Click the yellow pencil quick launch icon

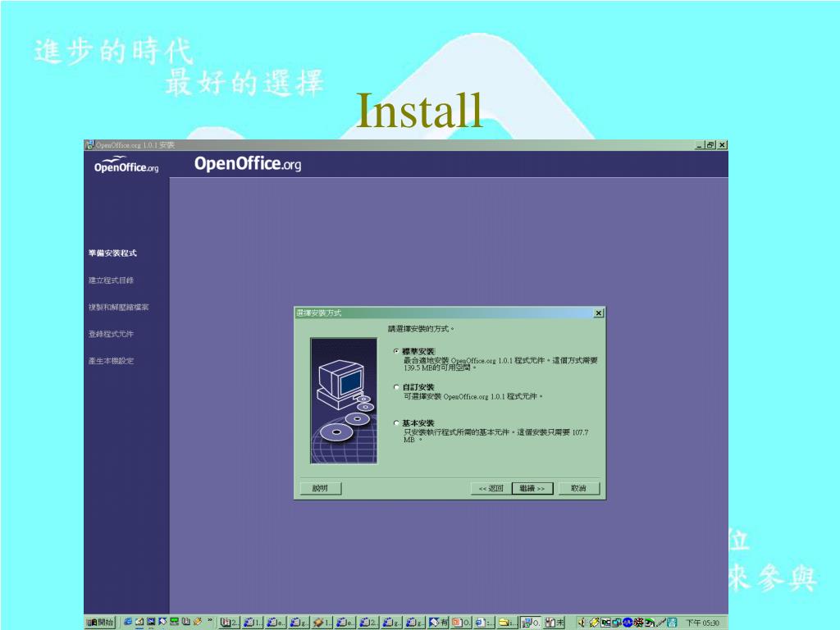[198, 622]
